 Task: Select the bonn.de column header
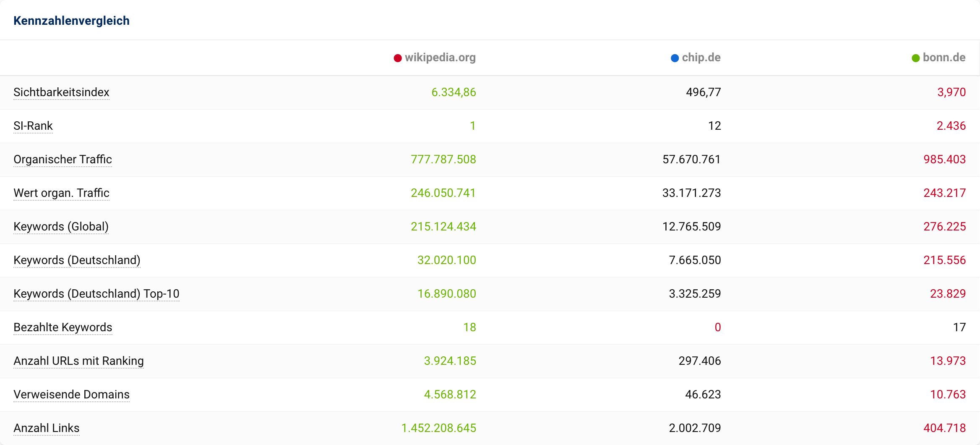944,58
